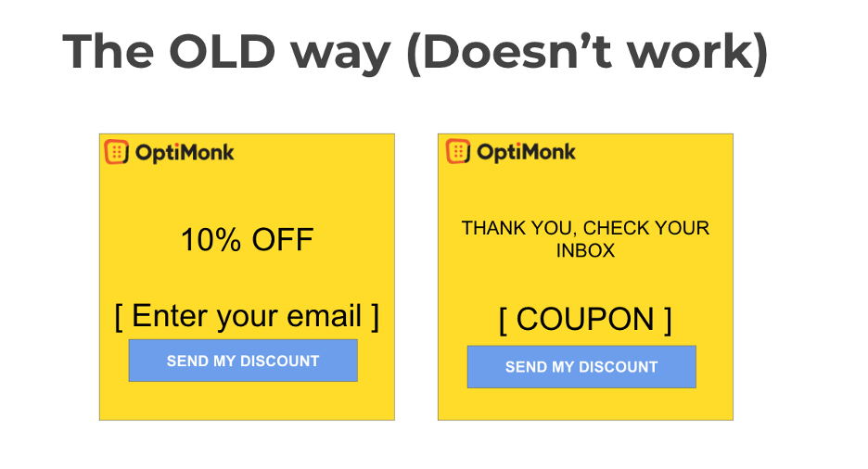This screenshot has height=469, width=868.
Task: Click the slide title The OLD way
Action: pos(227,52)
